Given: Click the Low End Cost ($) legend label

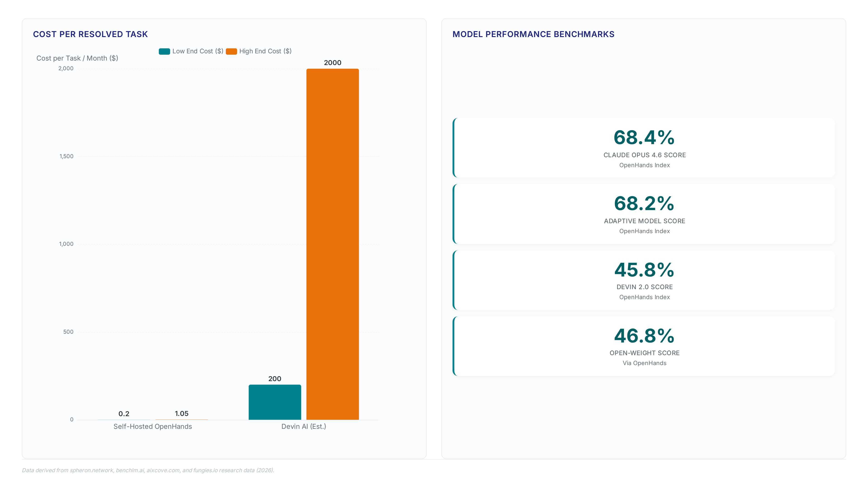Looking at the screenshot, I should coord(198,51).
